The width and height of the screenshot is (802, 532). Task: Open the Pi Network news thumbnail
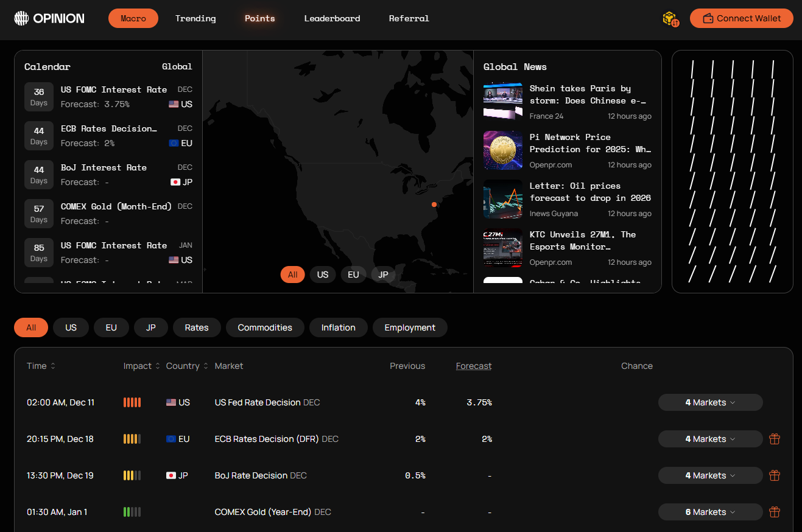(x=502, y=150)
